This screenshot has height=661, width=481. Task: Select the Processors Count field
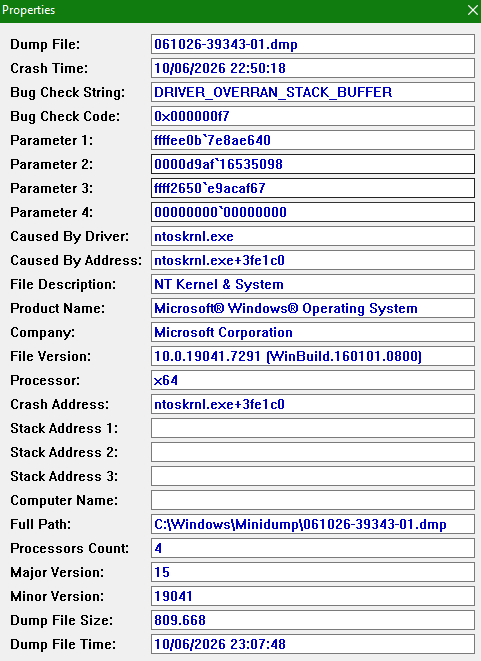tap(313, 549)
